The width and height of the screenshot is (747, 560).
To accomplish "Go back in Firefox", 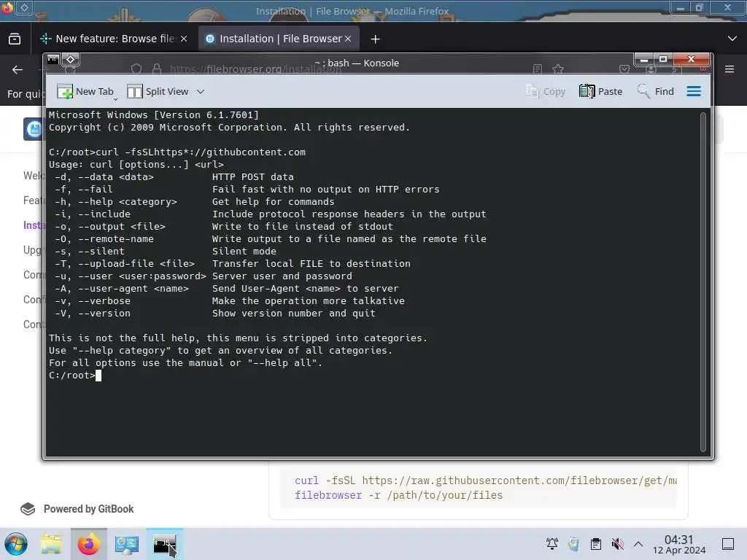I will (18, 69).
